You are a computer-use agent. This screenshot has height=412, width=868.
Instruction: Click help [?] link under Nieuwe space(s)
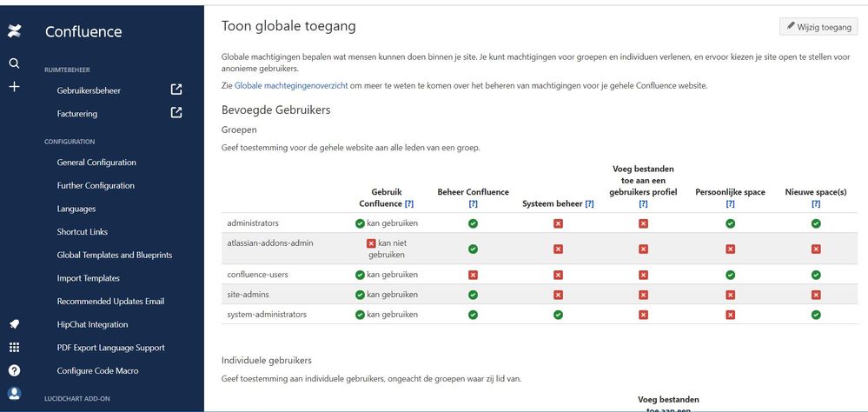pyautogui.click(x=816, y=203)
